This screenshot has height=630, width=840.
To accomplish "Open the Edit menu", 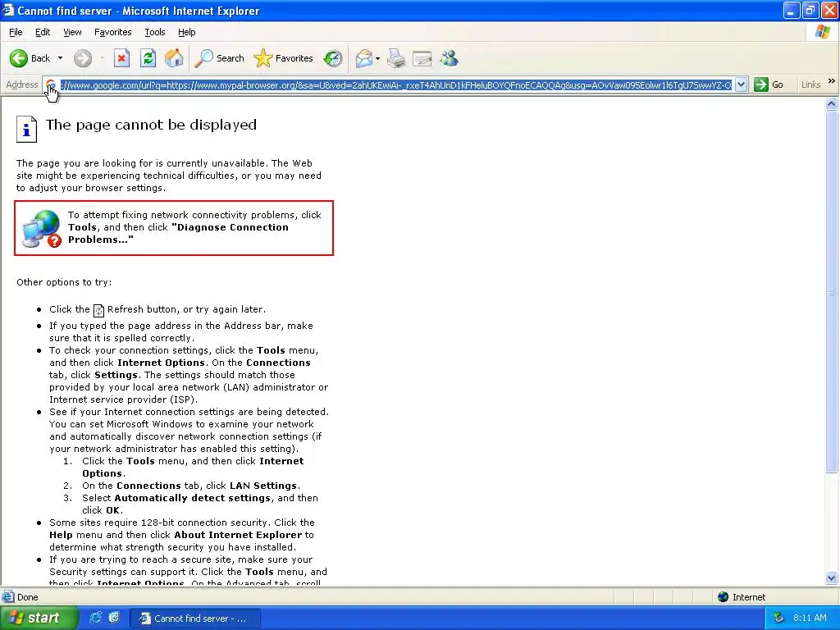I will [x=43, y=32].
